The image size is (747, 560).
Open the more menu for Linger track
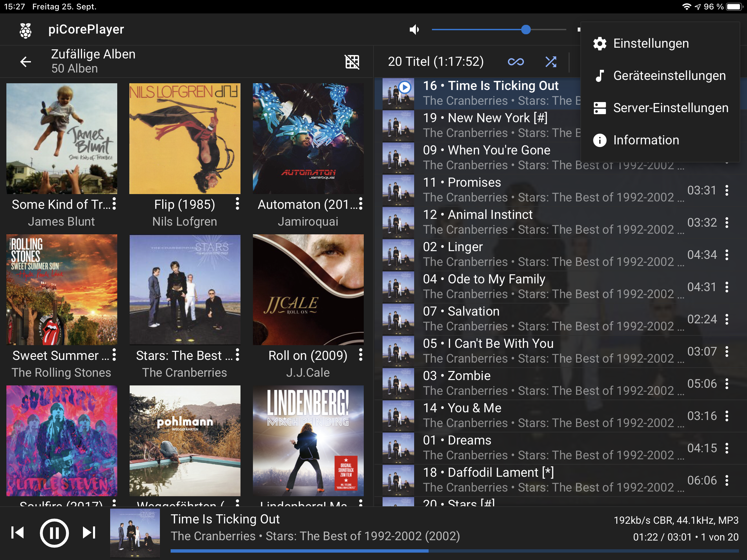(x=727, y=255)
